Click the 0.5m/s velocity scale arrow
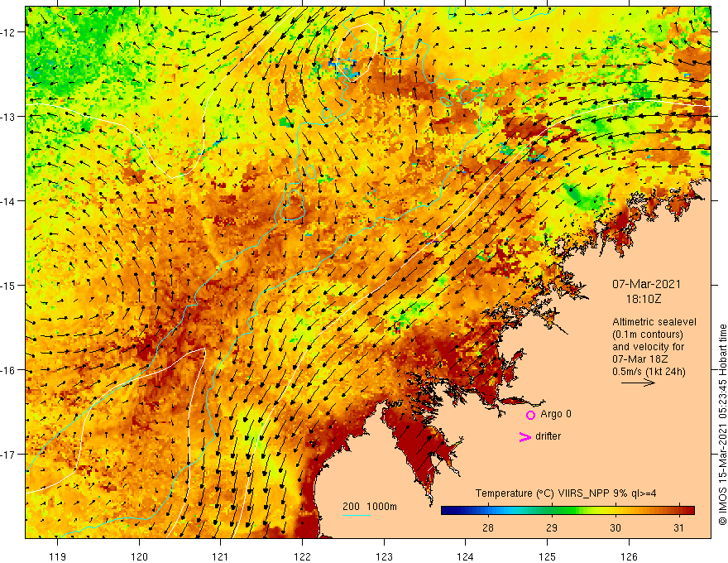Image resolution: width=728 pixels, height=563 pixels. pos(638,383)
